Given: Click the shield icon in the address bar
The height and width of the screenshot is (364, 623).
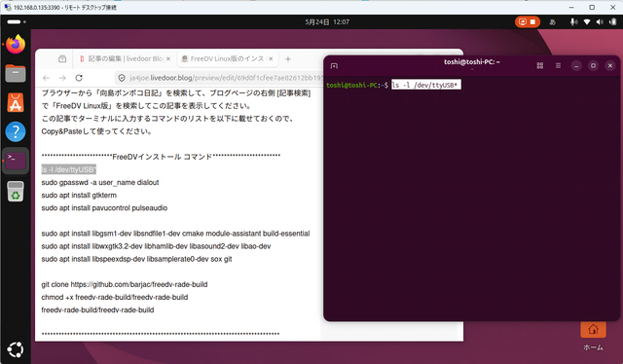Looking at the screenshot, I should [x=123, y=78].
